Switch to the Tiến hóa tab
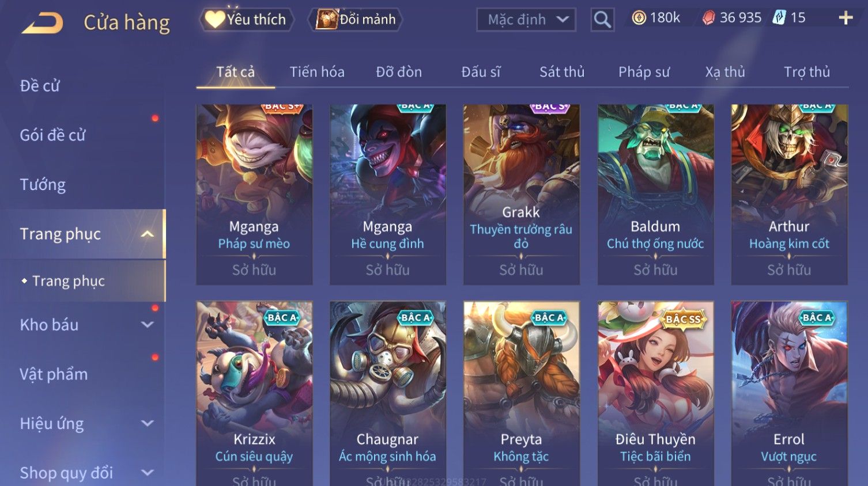This screenshot has width=868, height=486. point(317,72)
